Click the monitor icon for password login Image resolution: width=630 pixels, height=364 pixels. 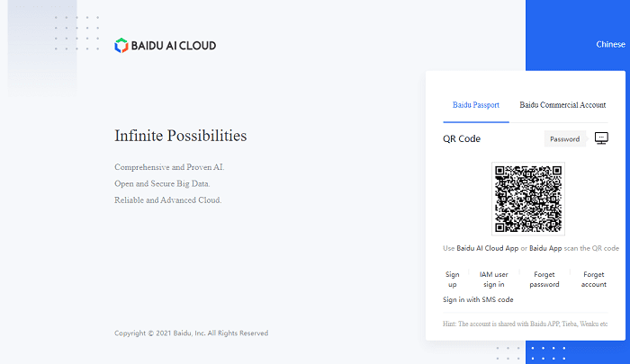(x=602, y=138)
